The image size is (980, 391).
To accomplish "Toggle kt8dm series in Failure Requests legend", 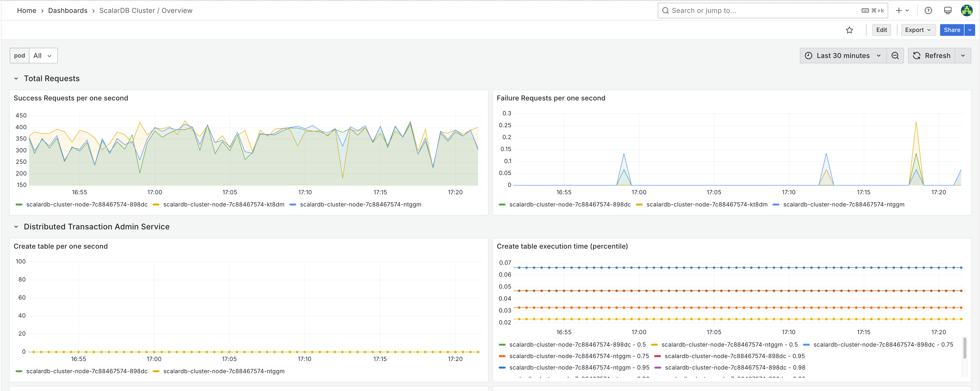I will [707, 205].
